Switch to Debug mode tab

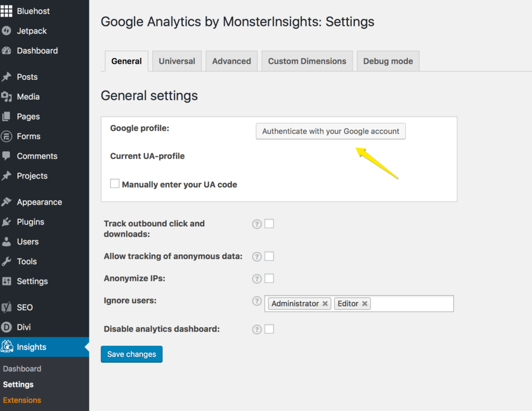tap(388, 61)
